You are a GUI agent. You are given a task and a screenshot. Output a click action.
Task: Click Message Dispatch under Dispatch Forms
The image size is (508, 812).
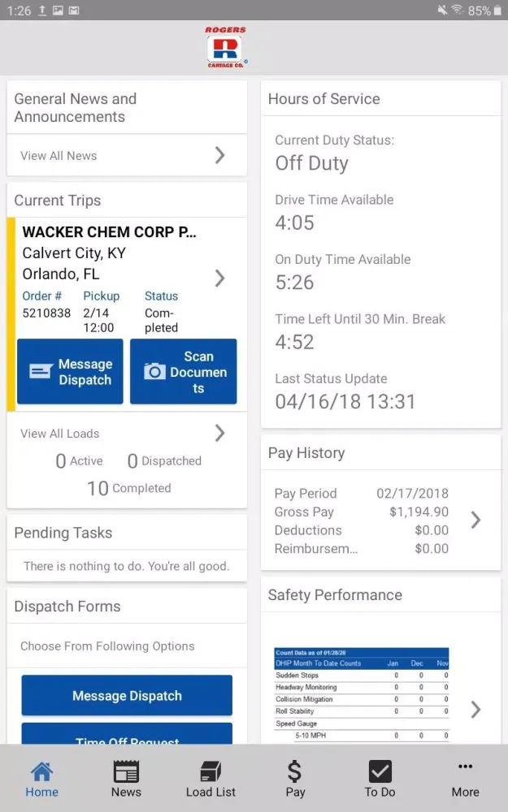click(x=127, y=696)
